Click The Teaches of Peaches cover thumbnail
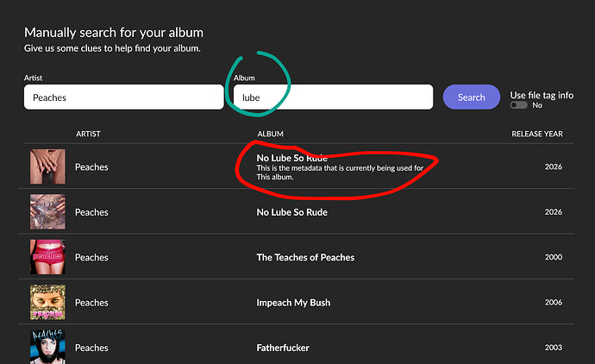Image resolution: width=595 pixels, height=364 pixels. tap(47, 257)
